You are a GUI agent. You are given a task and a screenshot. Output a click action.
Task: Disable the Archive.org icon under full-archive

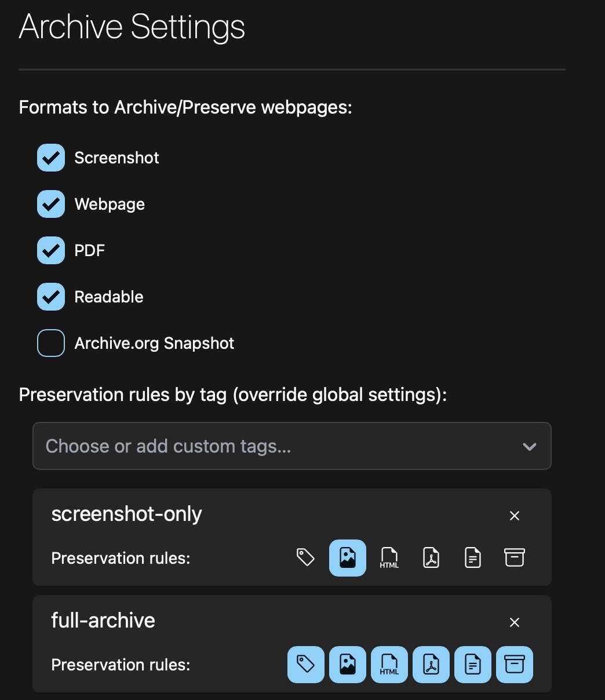click(514, 665)
